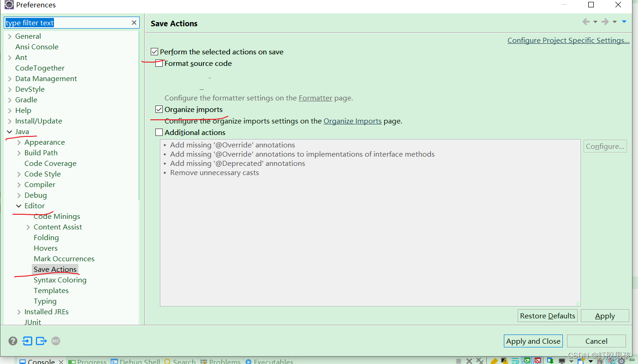Toggle Perform the selected actions on save
Image resolution: width=638 pixels, height=364 pixels.
pyautogui.click(x=154, y=52)
